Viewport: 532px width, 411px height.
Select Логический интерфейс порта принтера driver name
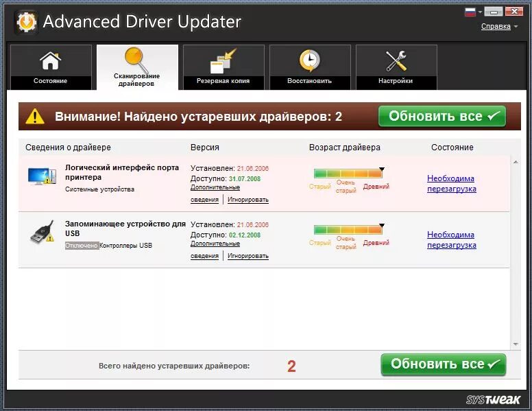coord(122,172)
